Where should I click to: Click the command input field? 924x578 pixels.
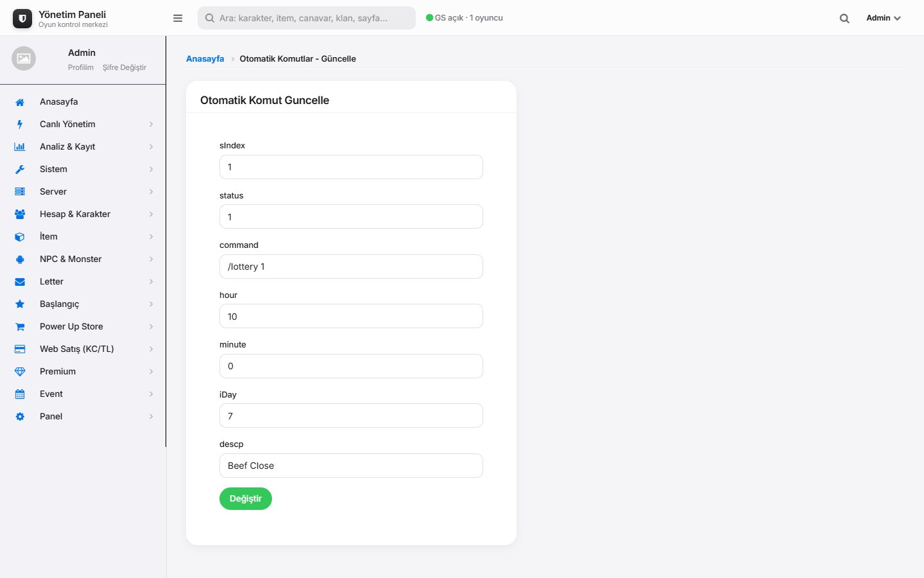351,267
